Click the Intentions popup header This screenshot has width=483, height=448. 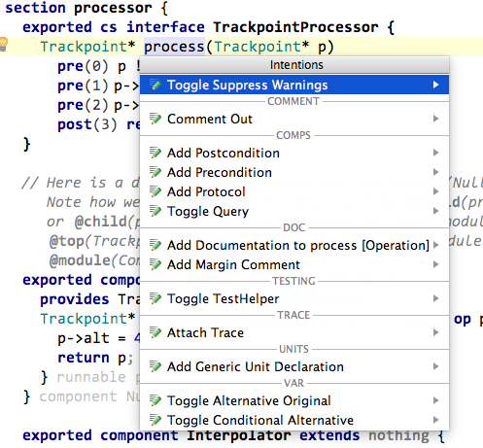pyautogui.click(x=294, y=65)
